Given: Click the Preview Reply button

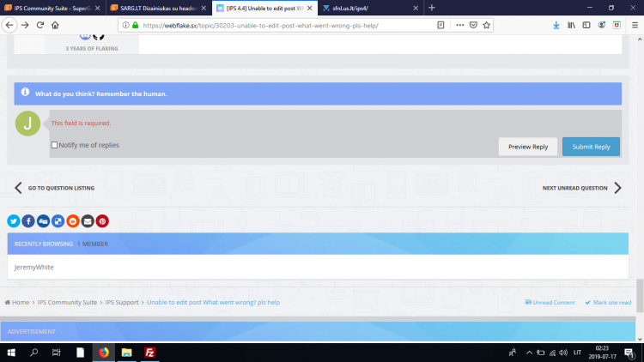Looking at the screenshot, I should click(527, 147).
